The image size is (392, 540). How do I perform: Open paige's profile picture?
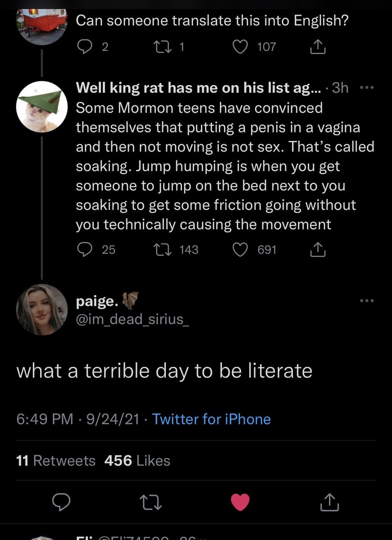(x=41, y=309)
